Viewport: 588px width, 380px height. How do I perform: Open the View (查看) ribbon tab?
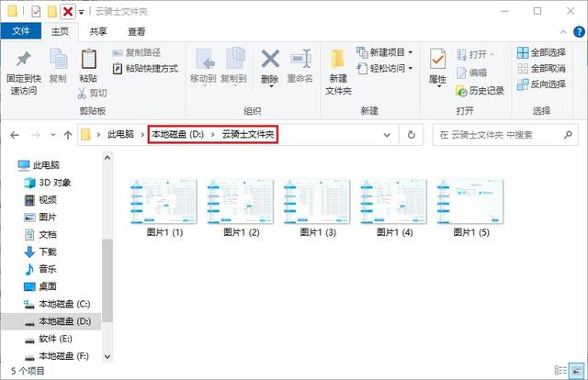(x=136, y=31)
